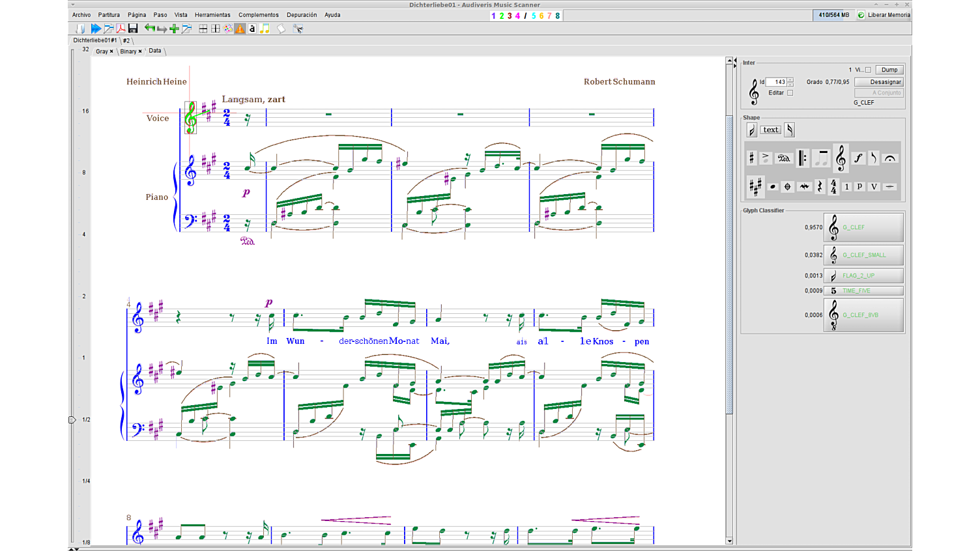Select the coda circle-cross shape set

tap(788, 187)
